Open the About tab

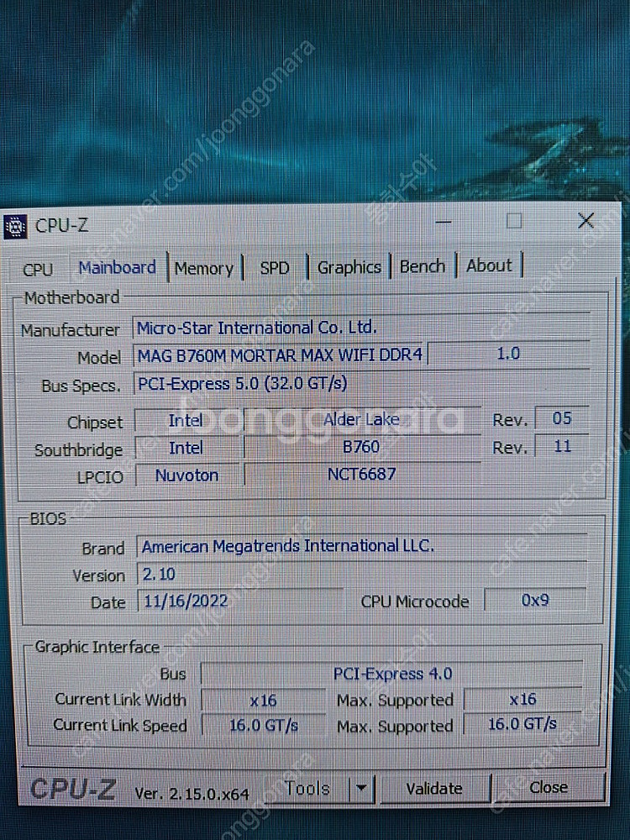tap(489, 265)
